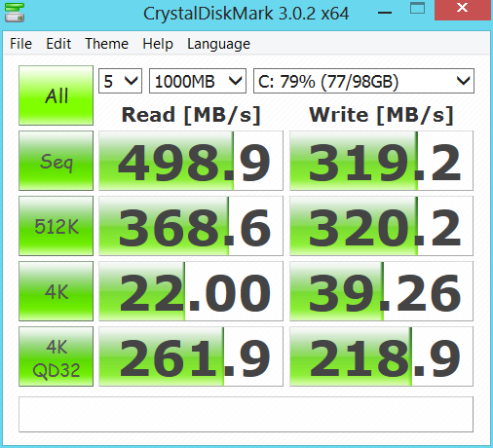Viewport: 493px width, 448px height.
Task: Open the Edit menu
Action: click(58, 44)
